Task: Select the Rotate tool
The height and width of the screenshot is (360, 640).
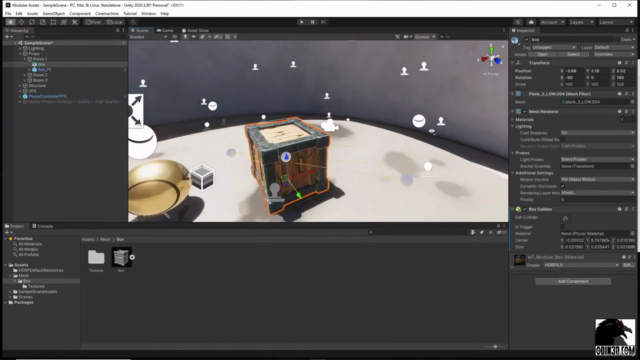Action: (32, 22)
